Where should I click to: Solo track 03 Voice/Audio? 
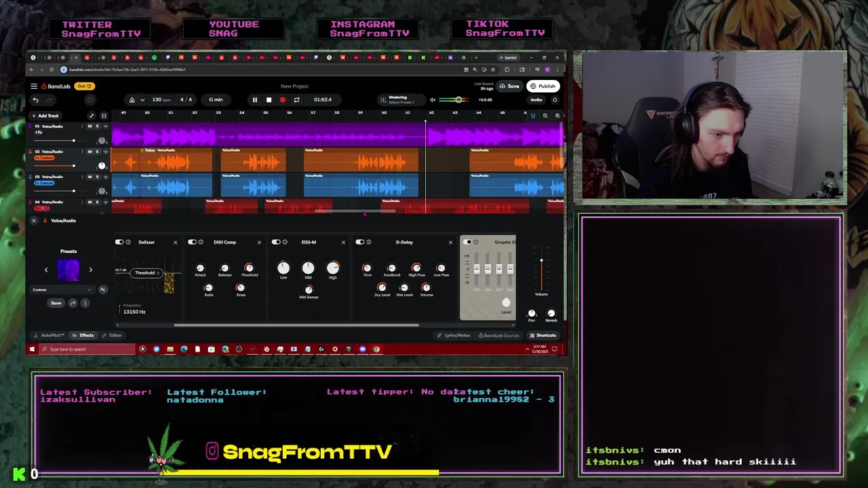97,177
